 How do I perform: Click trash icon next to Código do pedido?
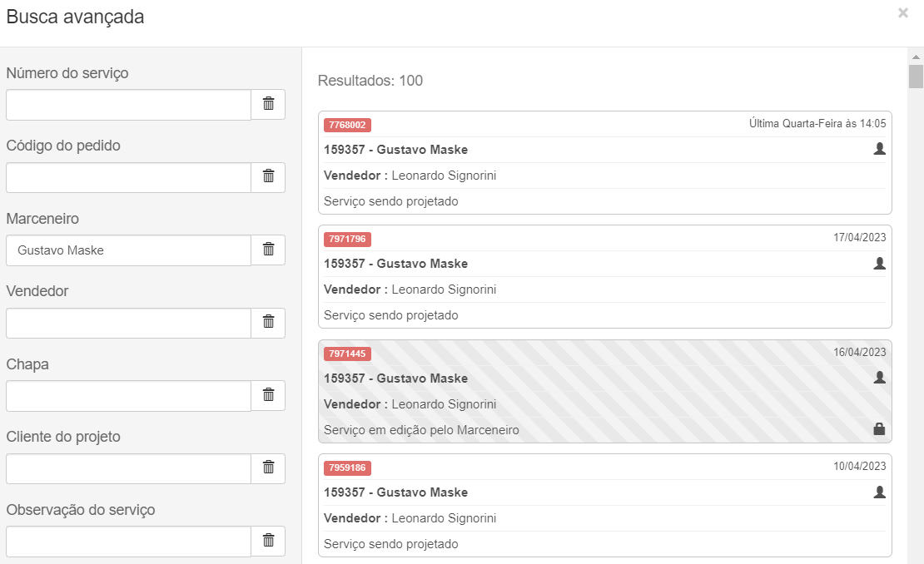pyautogui.click(x=268, y=176)
